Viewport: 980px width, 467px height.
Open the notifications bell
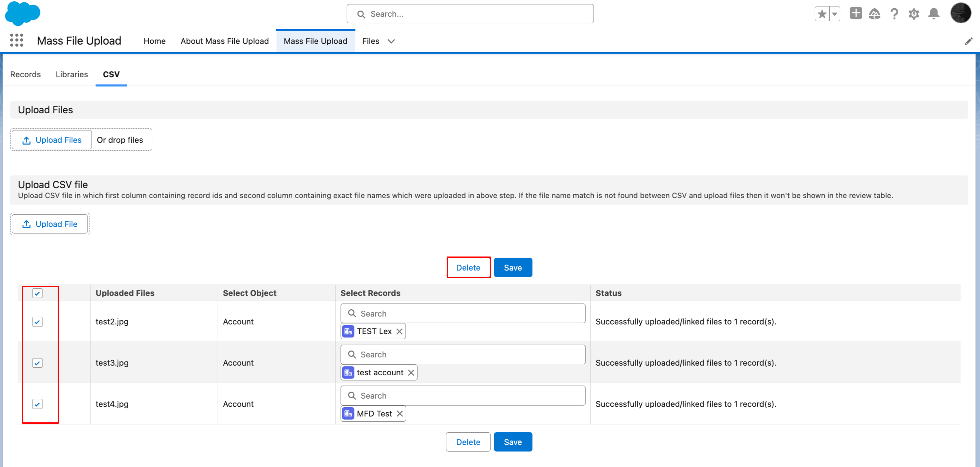pyautogui.click(x=934, y=14)
